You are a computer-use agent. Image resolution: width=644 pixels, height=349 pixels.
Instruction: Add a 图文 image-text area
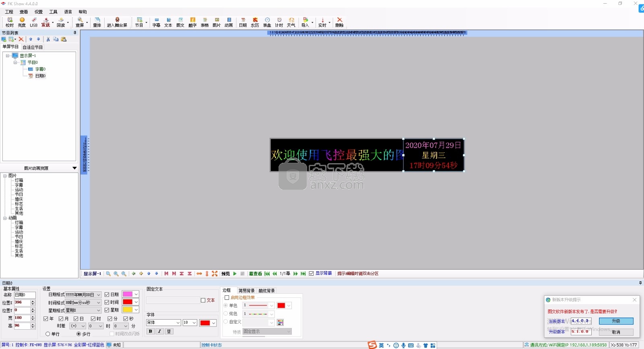pos(180,22)
